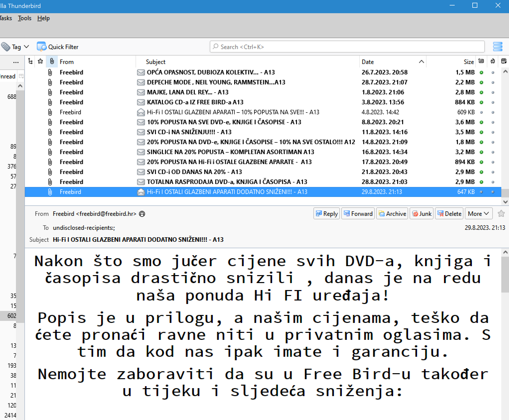Open folder pane options three dots

click(16, 62)
